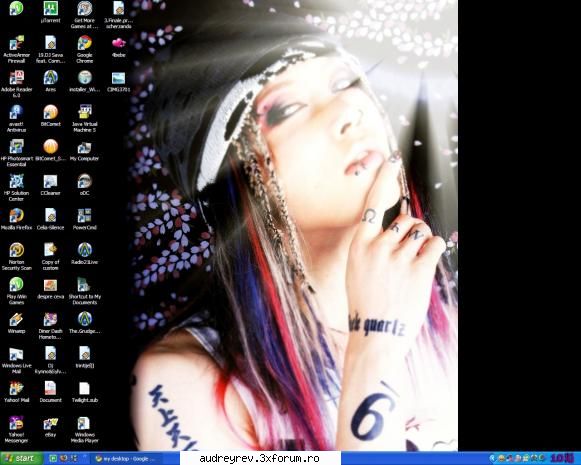Select the Winamp desktop shortcut

(x=16, y=323)
